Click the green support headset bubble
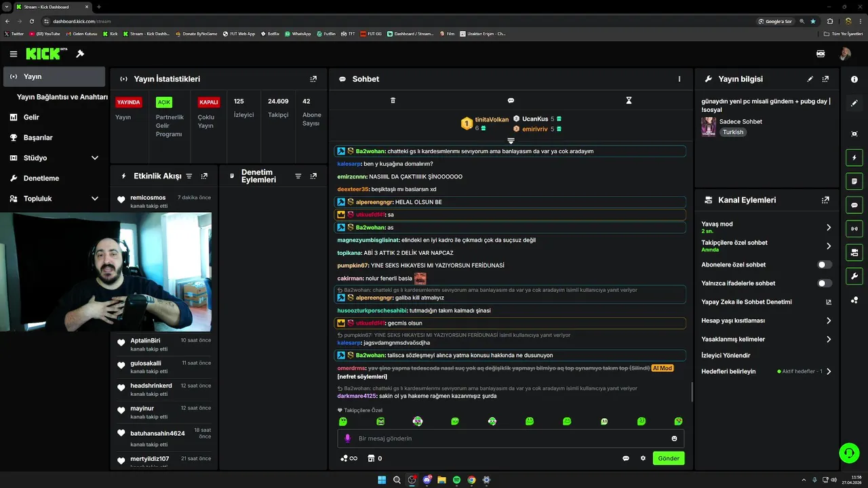 (848, 452)
